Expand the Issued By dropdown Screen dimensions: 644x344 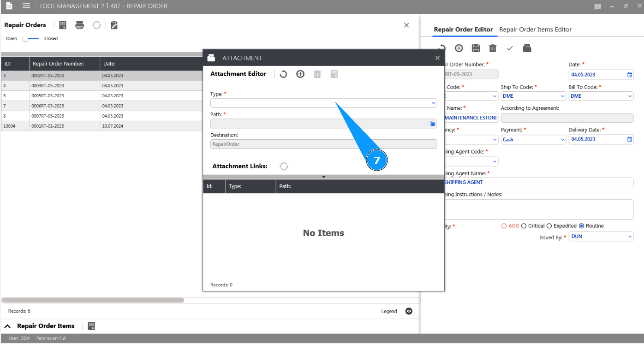pyautogui.click(x=630, y=237)
